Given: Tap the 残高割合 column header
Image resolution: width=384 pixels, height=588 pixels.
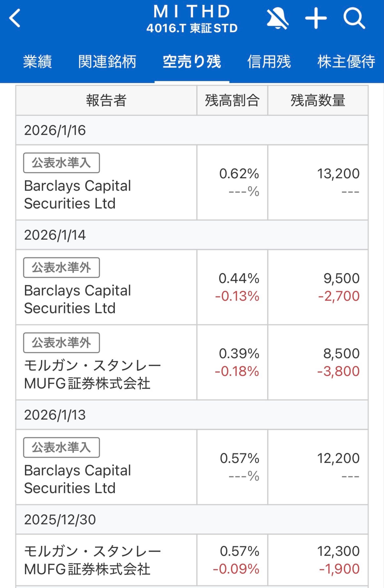Looking at the screenshot, I should coord(232,100).
